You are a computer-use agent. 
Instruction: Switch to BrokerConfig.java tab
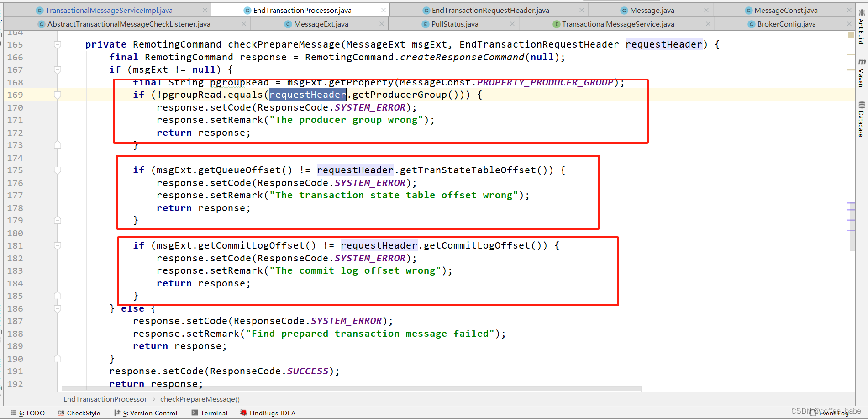point(786,24)
